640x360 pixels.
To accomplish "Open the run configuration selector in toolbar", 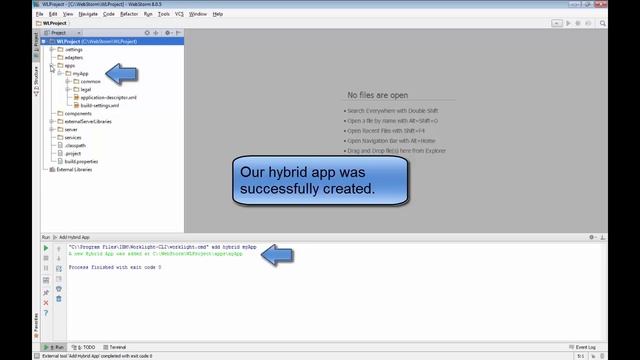I will pos(557,23).
